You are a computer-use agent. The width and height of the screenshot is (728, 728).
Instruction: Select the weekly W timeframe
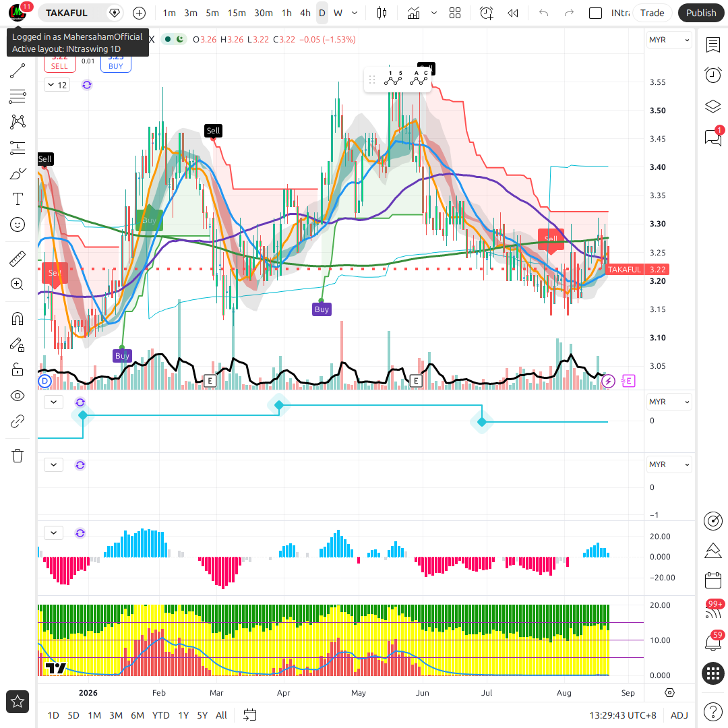pos(338,13)
